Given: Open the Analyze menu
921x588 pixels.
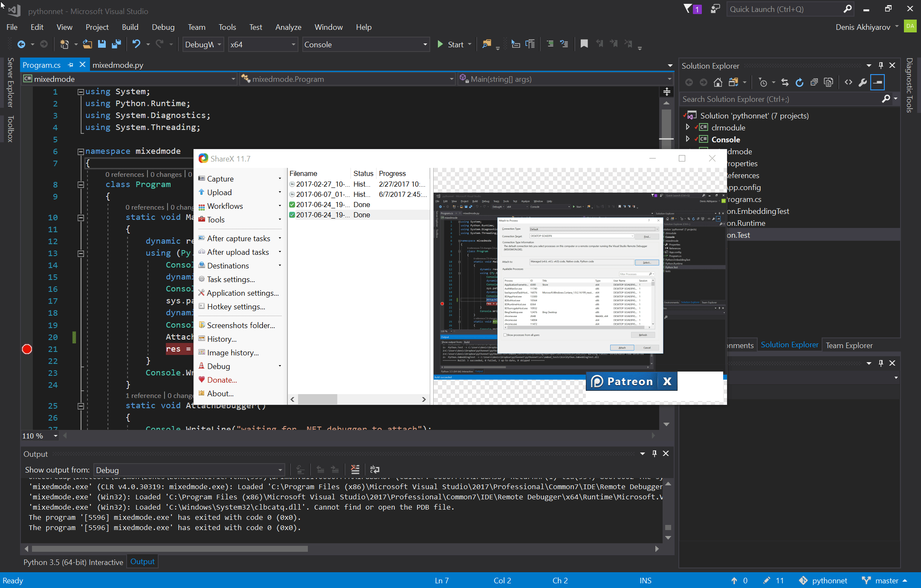Looking at the screenshot, I should point(288,27).
